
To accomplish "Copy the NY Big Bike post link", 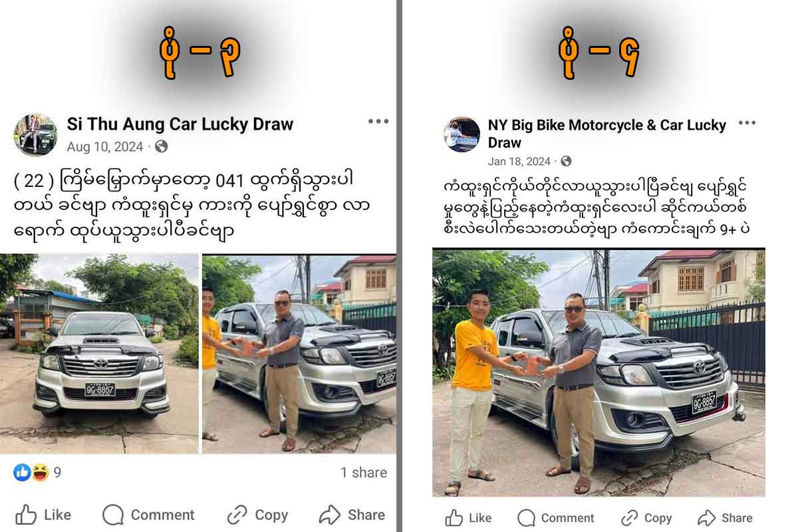I will [x=646, y=518].
